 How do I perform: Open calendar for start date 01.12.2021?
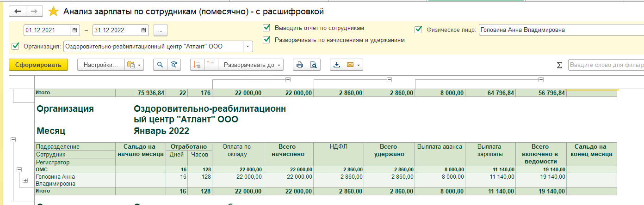pos(74,30)
